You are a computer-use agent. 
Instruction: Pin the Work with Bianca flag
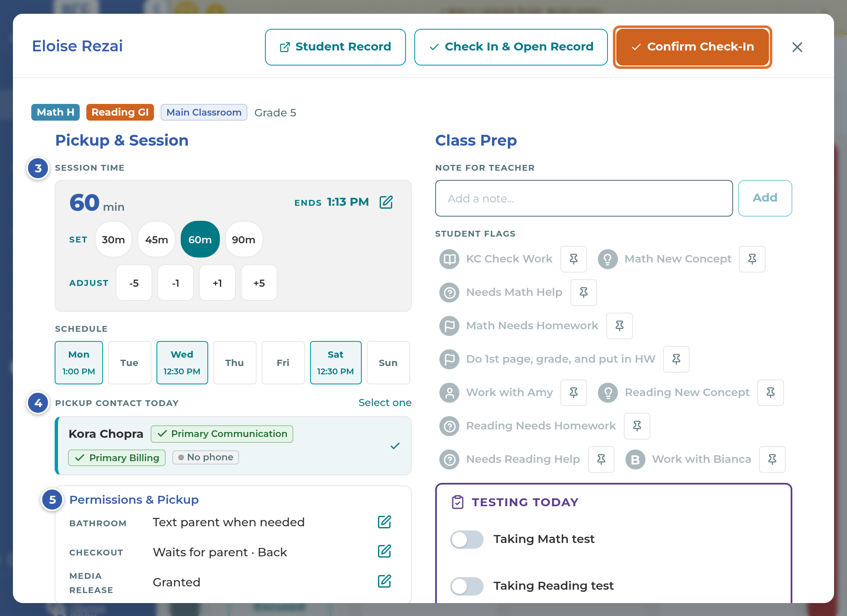[x=772, y=459]
